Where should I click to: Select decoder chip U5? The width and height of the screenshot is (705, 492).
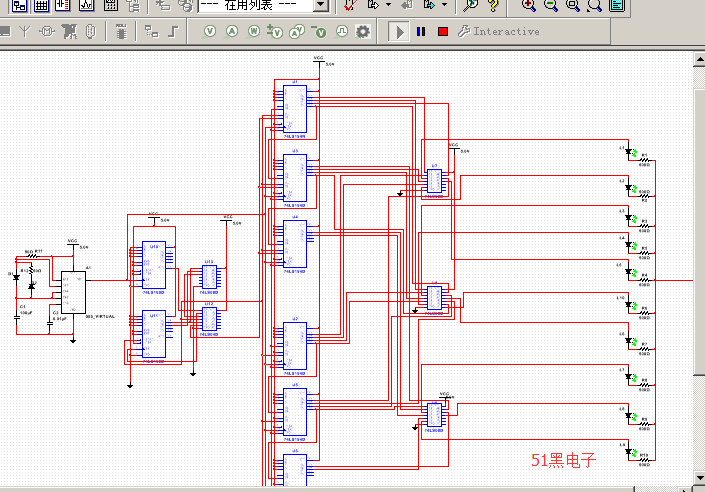pyautogui.click(x=295, y=412)
